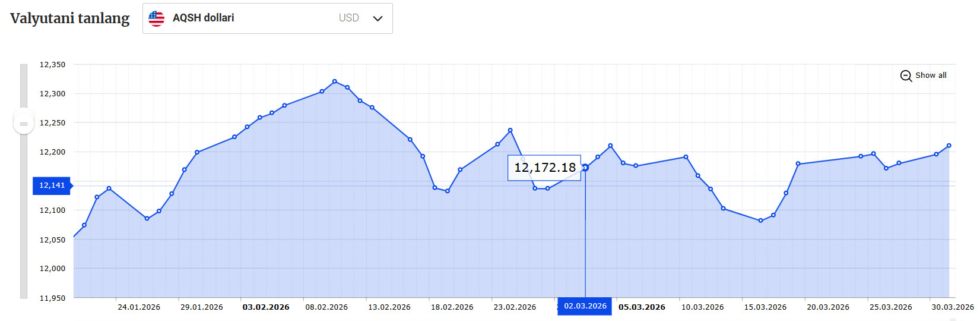Click the last data point at chart's right end
The height and width of the screenshot is (321, 980).
[949, 146]
